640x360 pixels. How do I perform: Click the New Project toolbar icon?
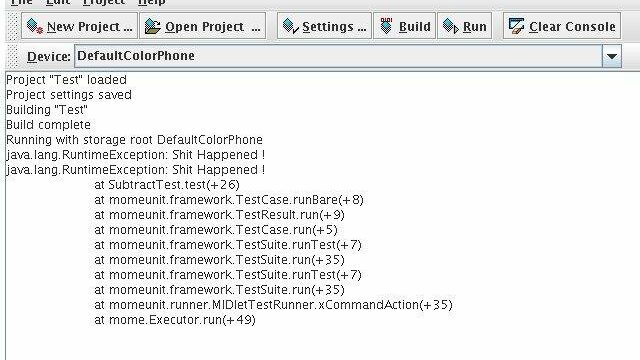(x=34, y=27)
